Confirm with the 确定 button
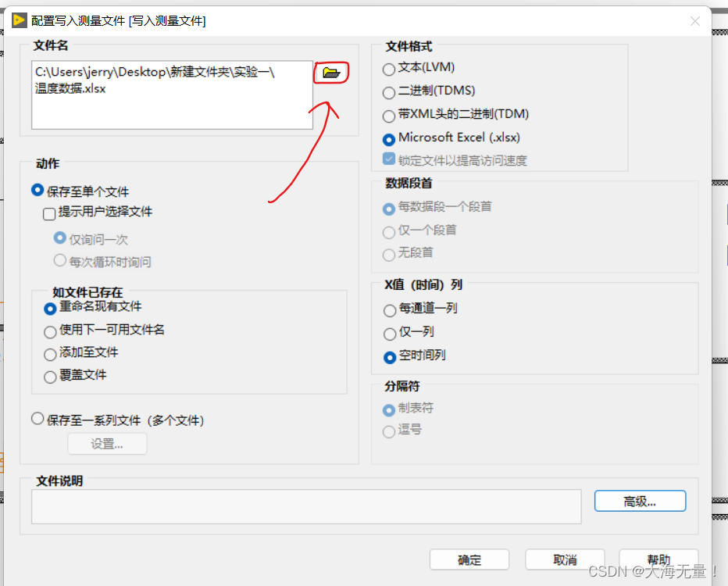This screenshot has height=586, width=728. (469, 559)
